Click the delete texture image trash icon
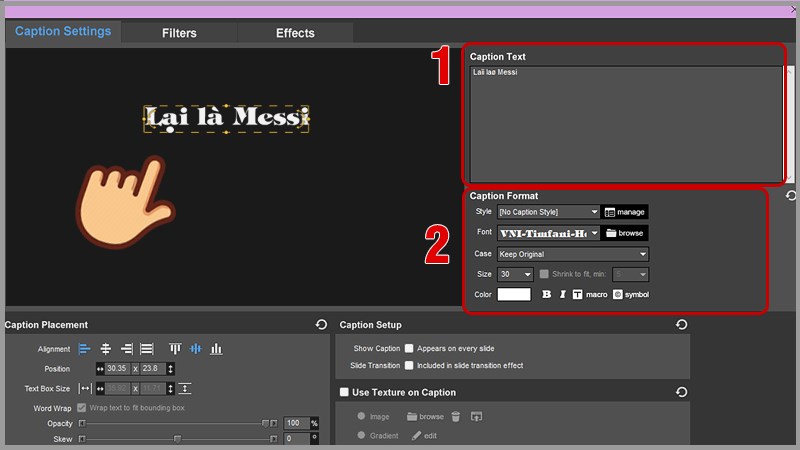The width and height of the screenshot is (800, 450). (456, 417)
